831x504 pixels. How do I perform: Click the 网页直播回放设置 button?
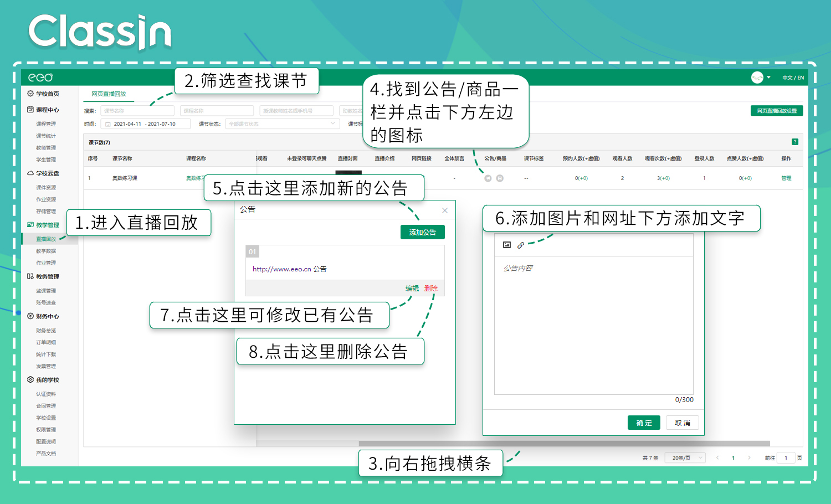(x=777, y=111)
